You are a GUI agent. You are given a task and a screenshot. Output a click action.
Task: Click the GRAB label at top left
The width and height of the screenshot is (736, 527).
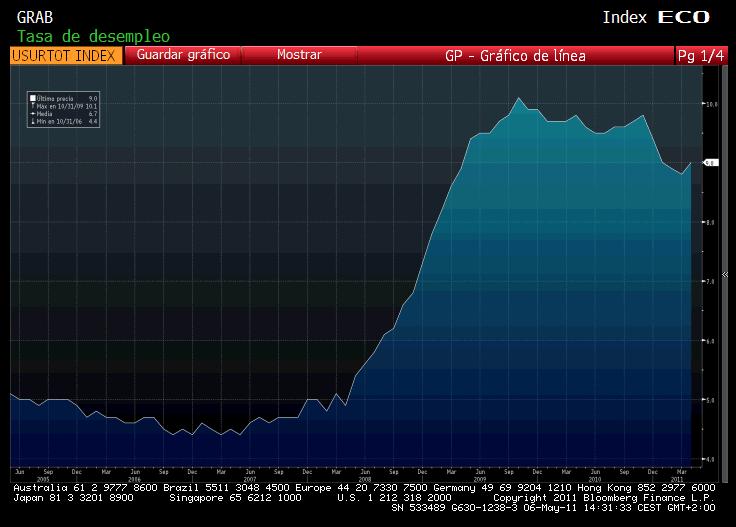(x=35, y=17)
